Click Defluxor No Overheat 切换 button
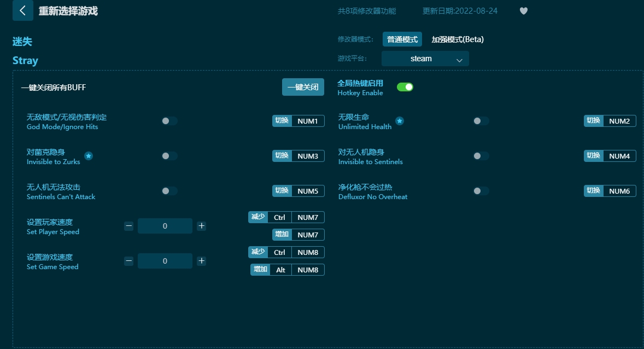 (x=594, y=191)
